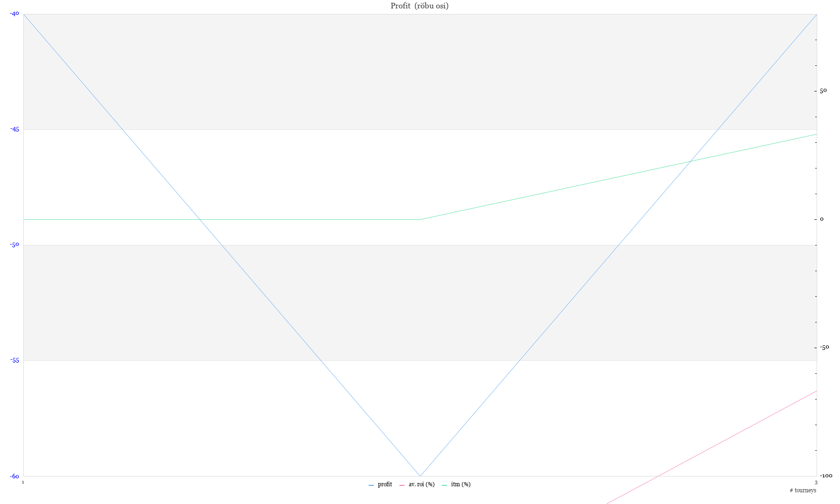The width and height of the screenshot is (840, 504).
Task: Click the blue profit legend color marker
Action: pyautogui.click(x=371, y=485)
